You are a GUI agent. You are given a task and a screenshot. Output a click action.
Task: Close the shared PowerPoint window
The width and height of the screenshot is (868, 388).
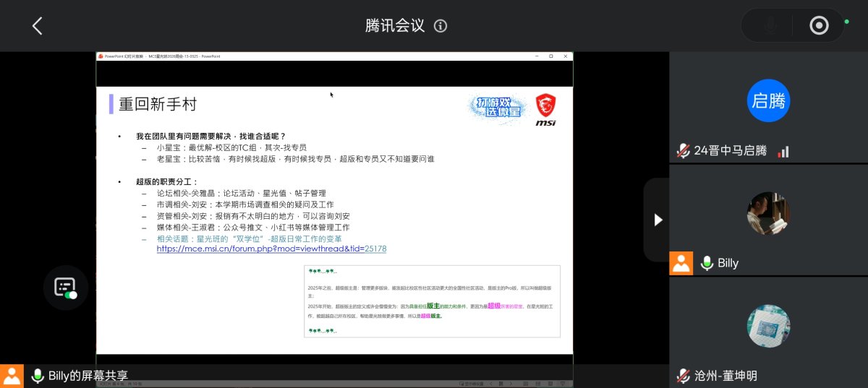point(564,56)
